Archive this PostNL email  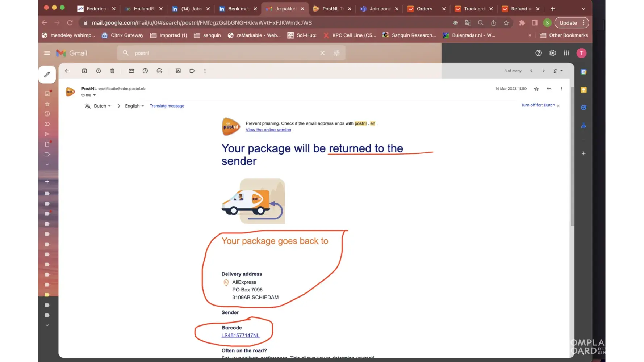click(x=84, y=71)
